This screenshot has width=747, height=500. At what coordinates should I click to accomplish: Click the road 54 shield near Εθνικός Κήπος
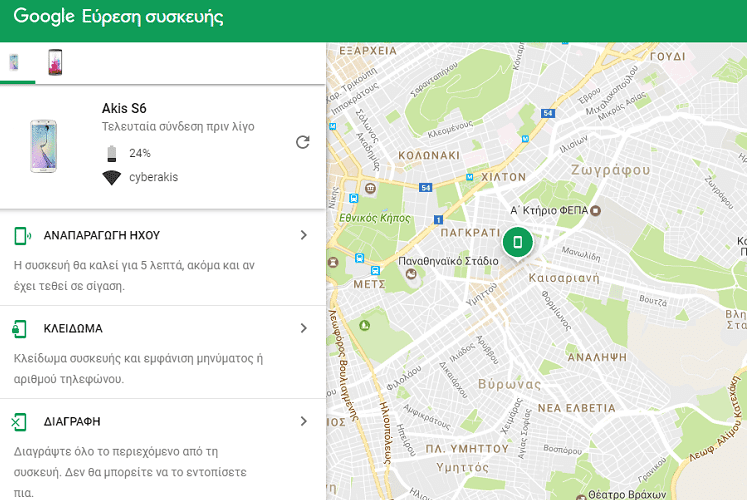[425, 188]
